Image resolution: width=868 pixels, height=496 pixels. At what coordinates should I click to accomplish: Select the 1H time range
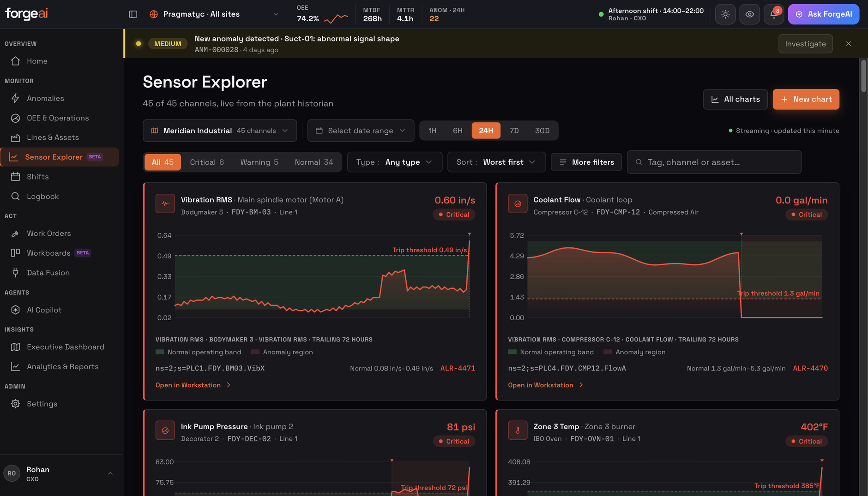(432, 131)
